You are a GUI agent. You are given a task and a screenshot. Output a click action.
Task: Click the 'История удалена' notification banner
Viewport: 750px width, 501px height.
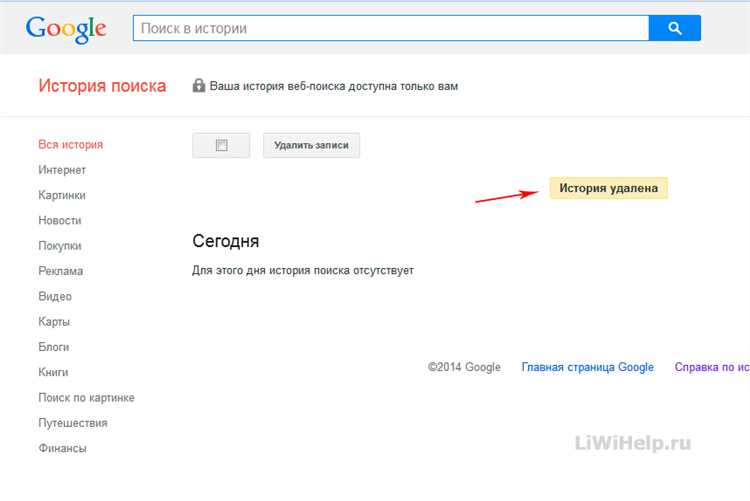608,188
